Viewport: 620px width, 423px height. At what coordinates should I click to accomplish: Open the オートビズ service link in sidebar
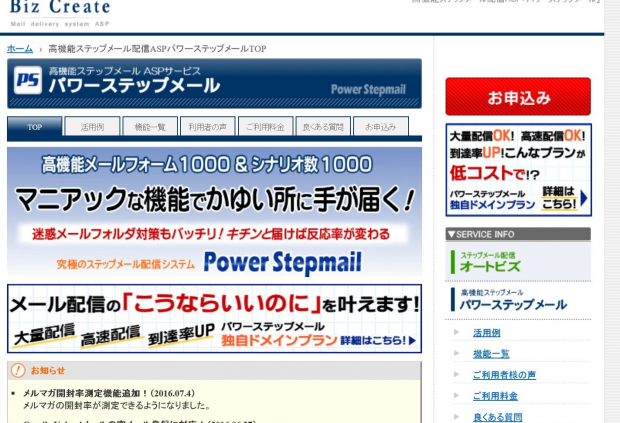(517, 262)
